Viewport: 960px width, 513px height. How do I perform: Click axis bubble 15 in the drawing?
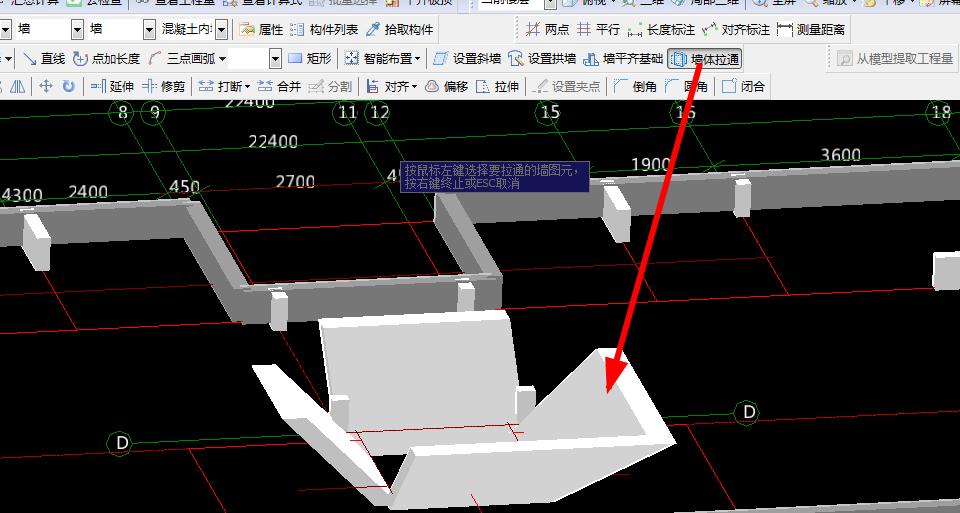click(x=550, y=112)
